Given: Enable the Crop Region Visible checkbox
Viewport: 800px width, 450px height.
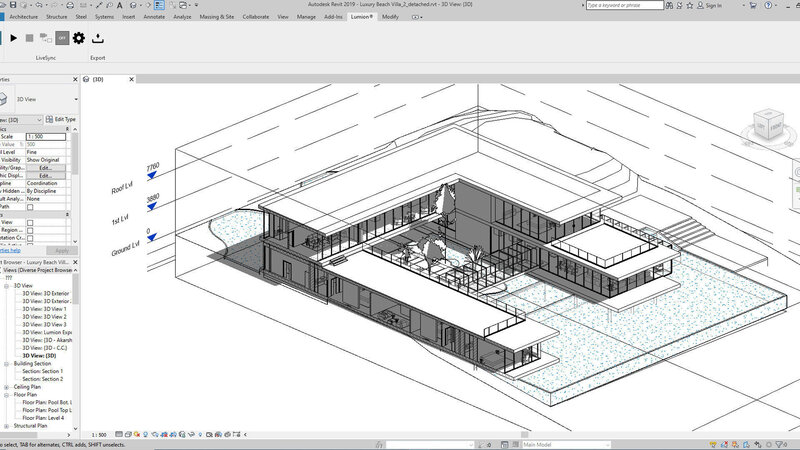Looking at the screenshot, I should tap(30, 231).
